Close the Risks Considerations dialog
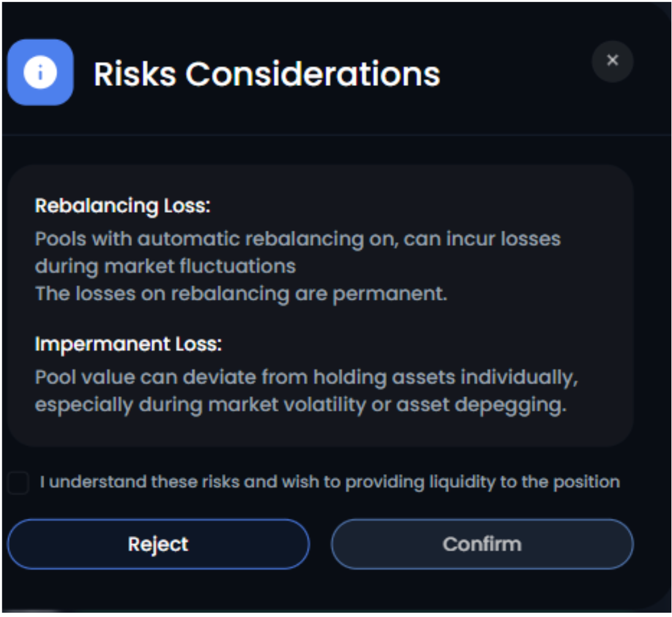This screenshot has width=672, height=617. pyautogui.click(x=612, y=61)
